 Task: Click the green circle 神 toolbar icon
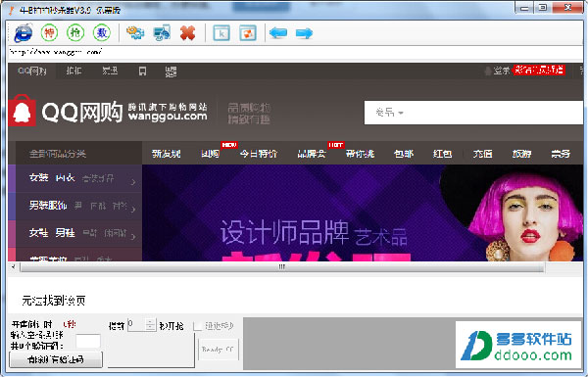tap(50, 33)
